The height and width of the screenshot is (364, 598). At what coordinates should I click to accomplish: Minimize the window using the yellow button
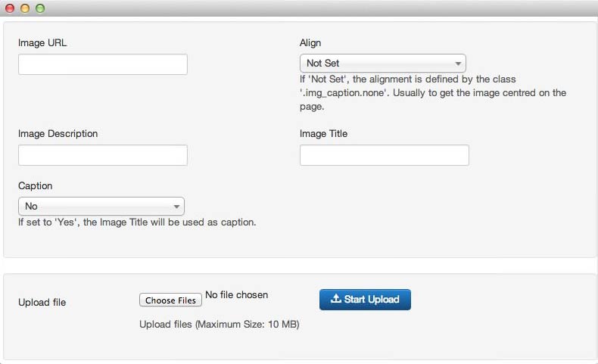tap(25, 8)
